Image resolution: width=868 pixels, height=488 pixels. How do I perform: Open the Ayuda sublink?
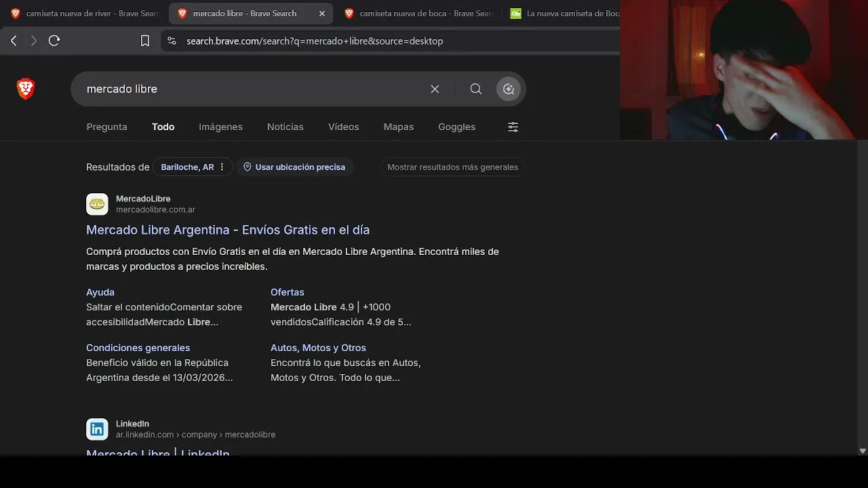[x=100, y=292]
